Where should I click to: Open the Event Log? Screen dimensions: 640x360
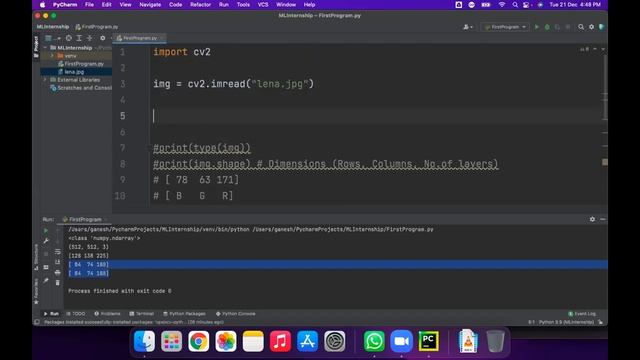(582, 313)
